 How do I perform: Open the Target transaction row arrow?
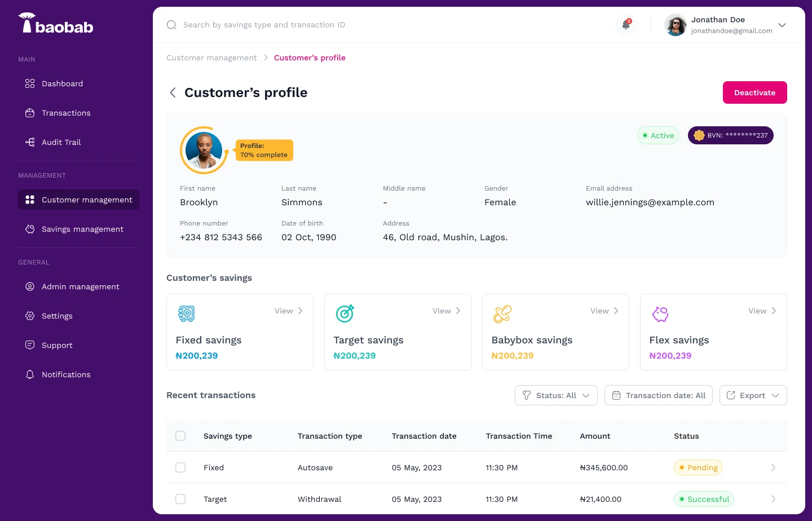[x=773, y=499]
